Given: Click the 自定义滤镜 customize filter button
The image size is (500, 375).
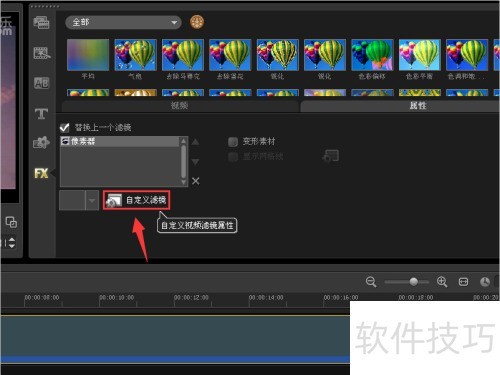Looking at the screenshot, I should tap(136, 200).
